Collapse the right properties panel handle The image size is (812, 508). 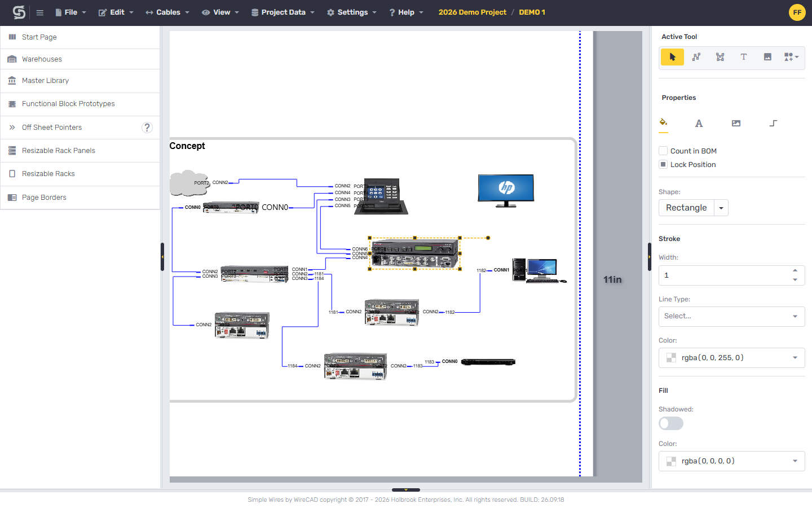(649, 257)
